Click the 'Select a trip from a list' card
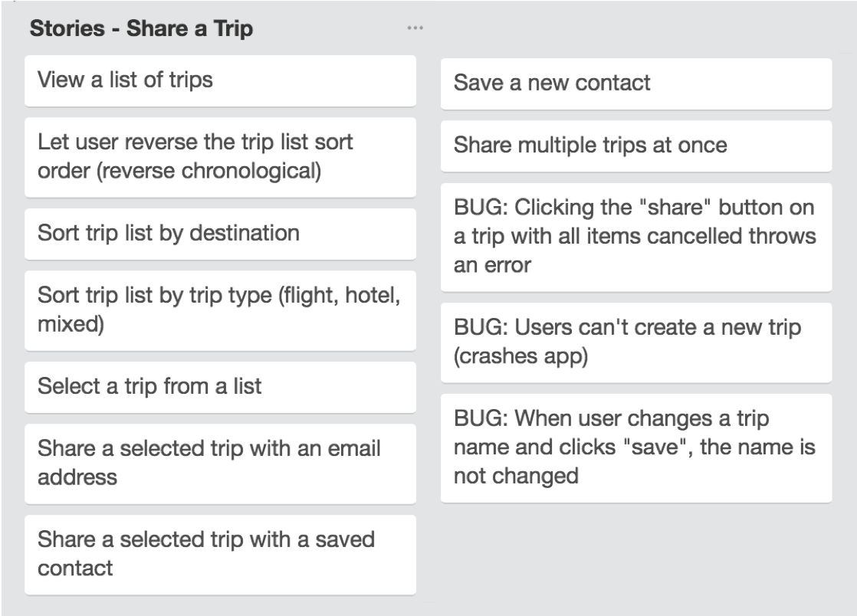Screen dimensions: 857x616 [220, 386]
